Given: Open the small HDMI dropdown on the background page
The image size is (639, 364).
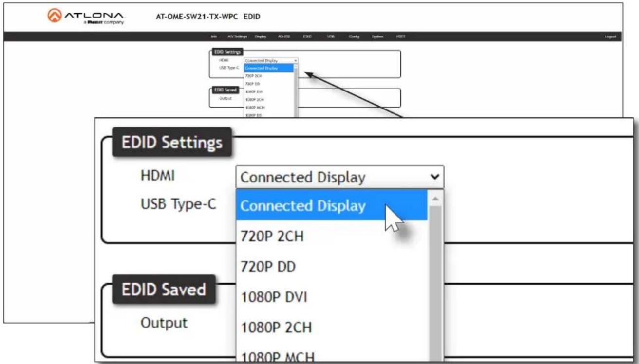Looking at the screenshot, I should click(271, 61).
